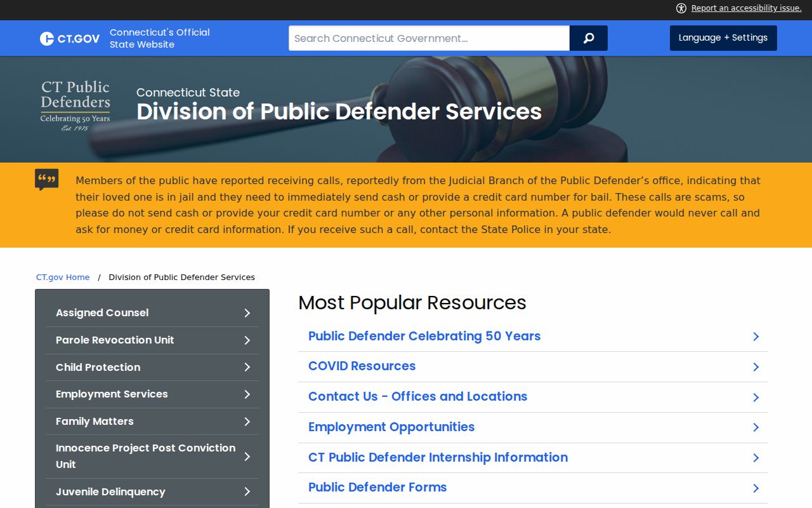Click arrow next to Celebrating 50 Years

tap(756, 337)
